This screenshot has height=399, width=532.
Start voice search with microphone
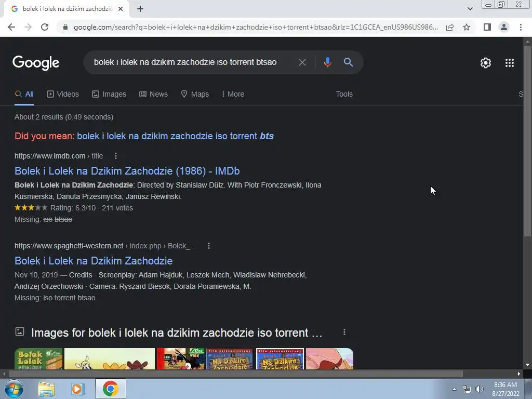tap(327, 62)
